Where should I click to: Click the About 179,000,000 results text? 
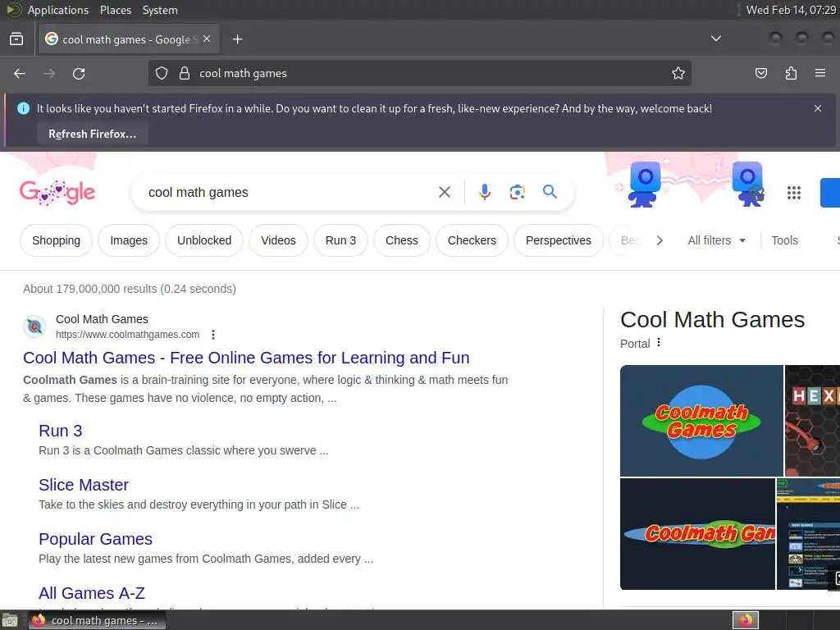(x=130, y=289)
